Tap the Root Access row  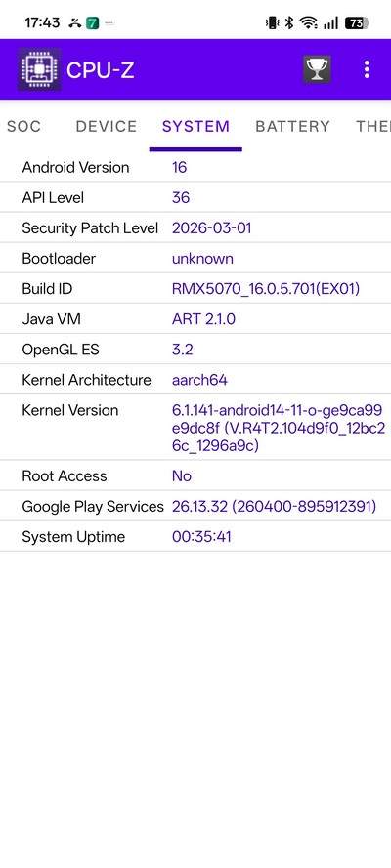[195, 475]
